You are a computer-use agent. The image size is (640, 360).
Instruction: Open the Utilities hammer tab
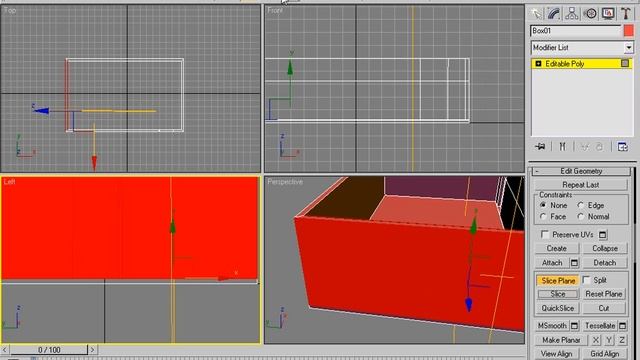[626, 13]
